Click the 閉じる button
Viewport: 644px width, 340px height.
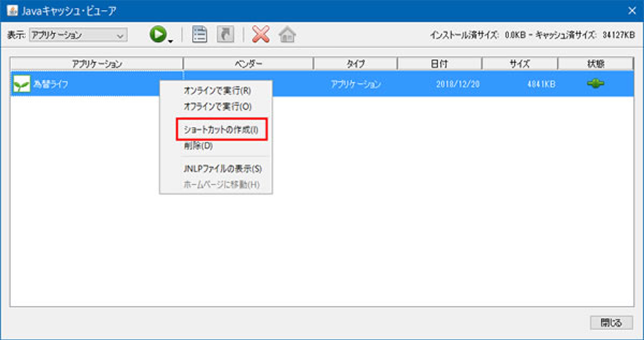point(611,322)
